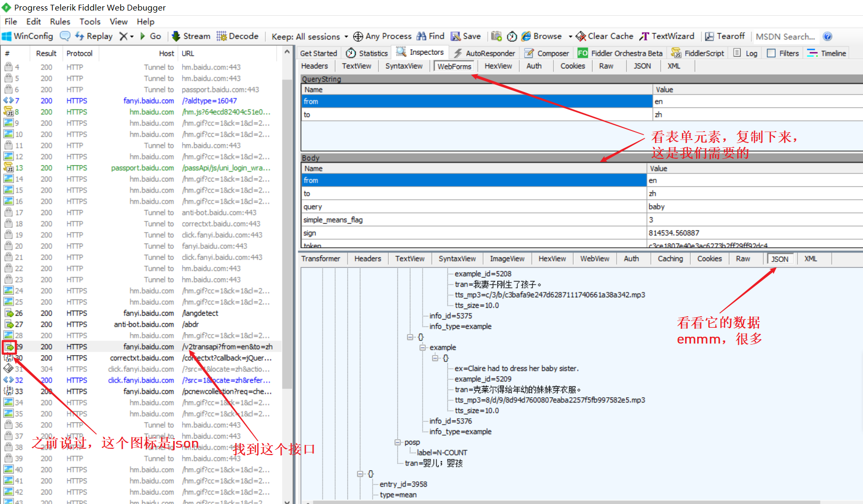Select the response Caching tab
This screenshot has width=863, height=504.
coord(670,258)
